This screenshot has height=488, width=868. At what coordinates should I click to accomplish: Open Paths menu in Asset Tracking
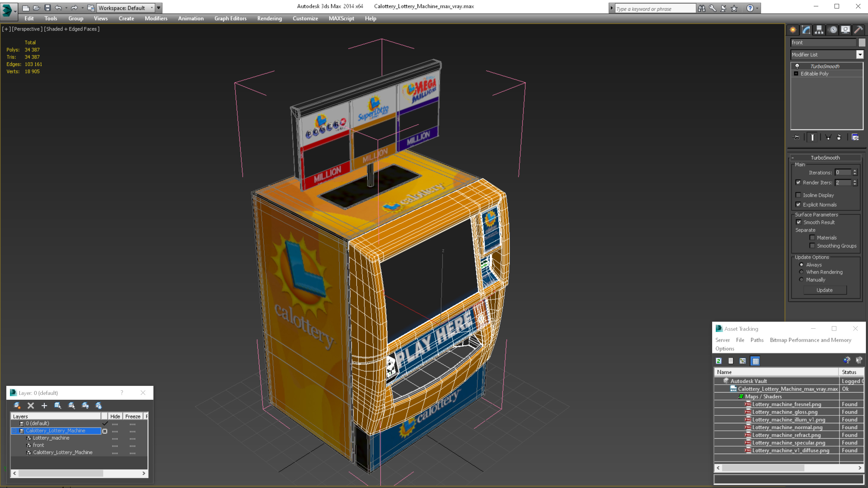click(757, 340)
